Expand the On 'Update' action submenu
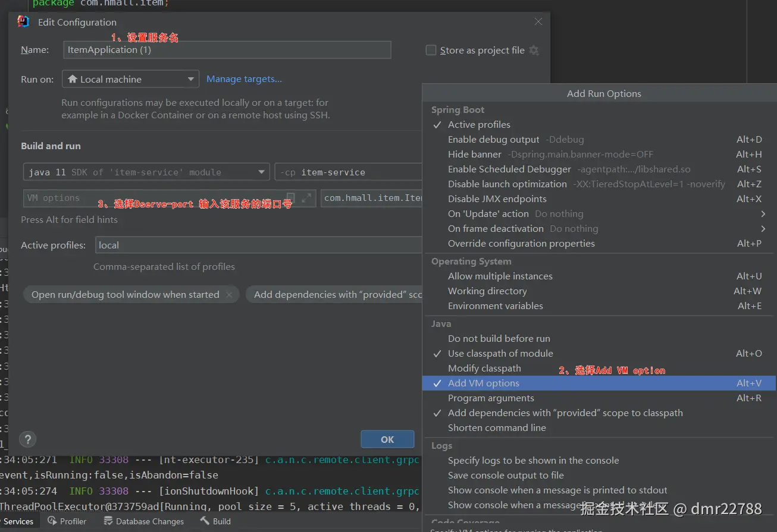777x532 pixels. click(x=599, y=214)
